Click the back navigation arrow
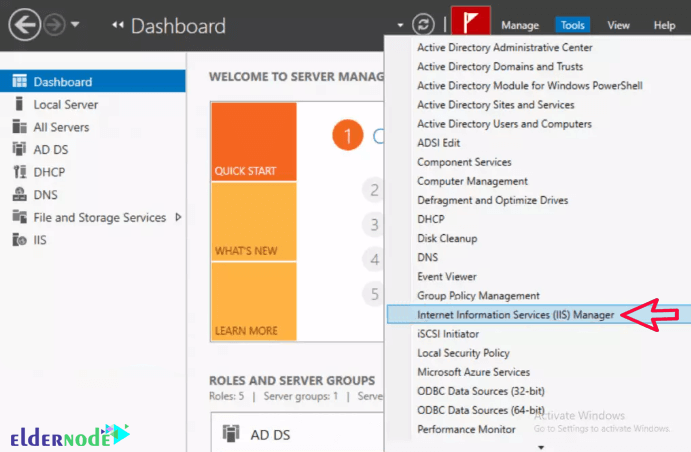691x452 pixels. 24,25
